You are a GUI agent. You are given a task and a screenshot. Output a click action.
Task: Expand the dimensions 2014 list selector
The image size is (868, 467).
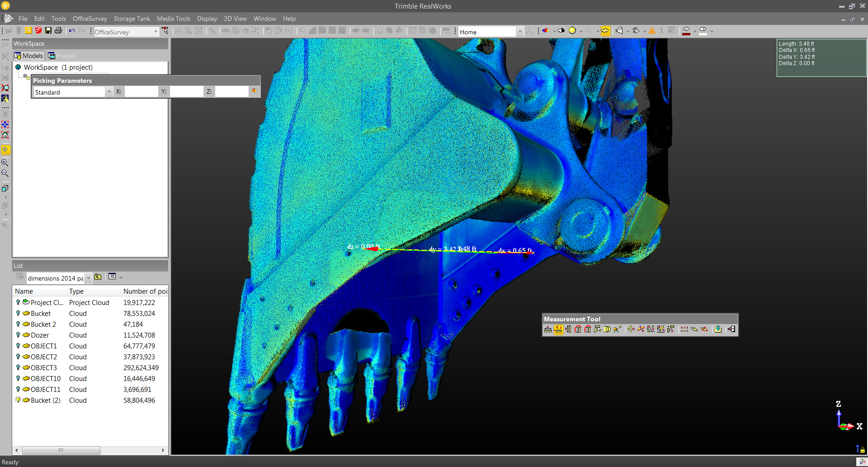click(x=89, y=278)
